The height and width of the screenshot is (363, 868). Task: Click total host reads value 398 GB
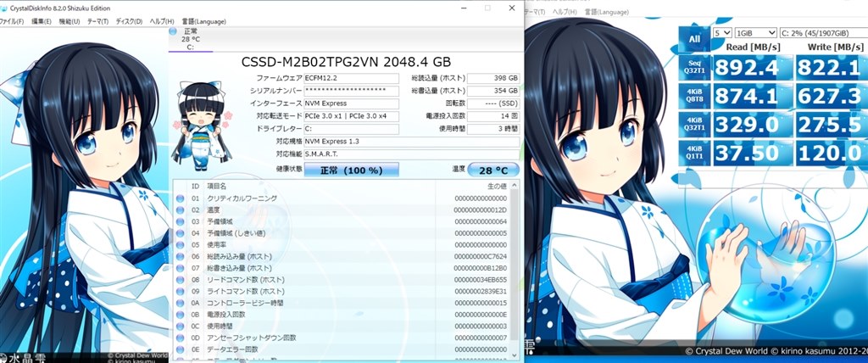click(x=493, y=78)
